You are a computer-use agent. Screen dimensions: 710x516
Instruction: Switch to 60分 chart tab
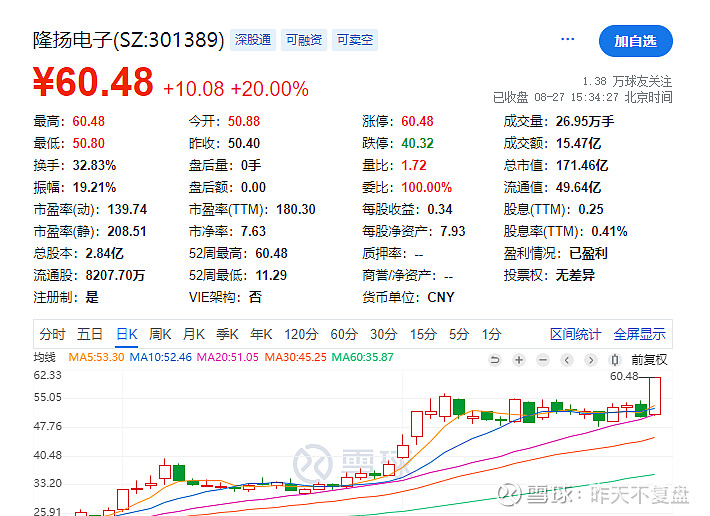click(344, 334)
